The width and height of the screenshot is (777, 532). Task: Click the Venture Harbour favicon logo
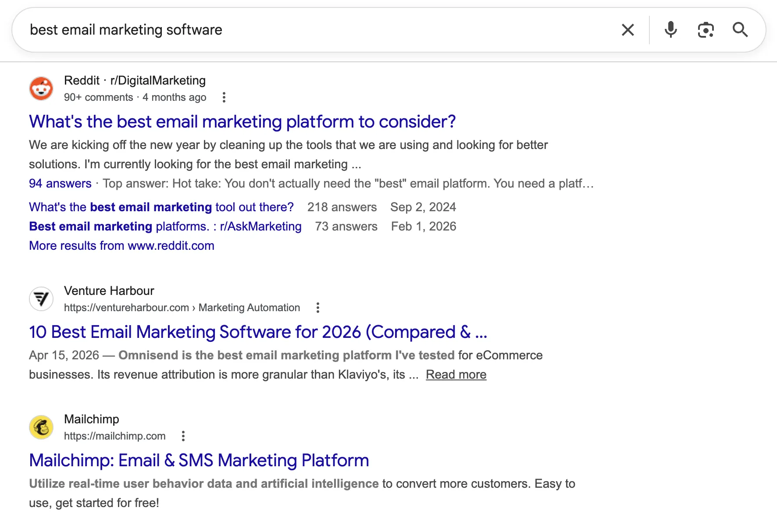(41, 299)
